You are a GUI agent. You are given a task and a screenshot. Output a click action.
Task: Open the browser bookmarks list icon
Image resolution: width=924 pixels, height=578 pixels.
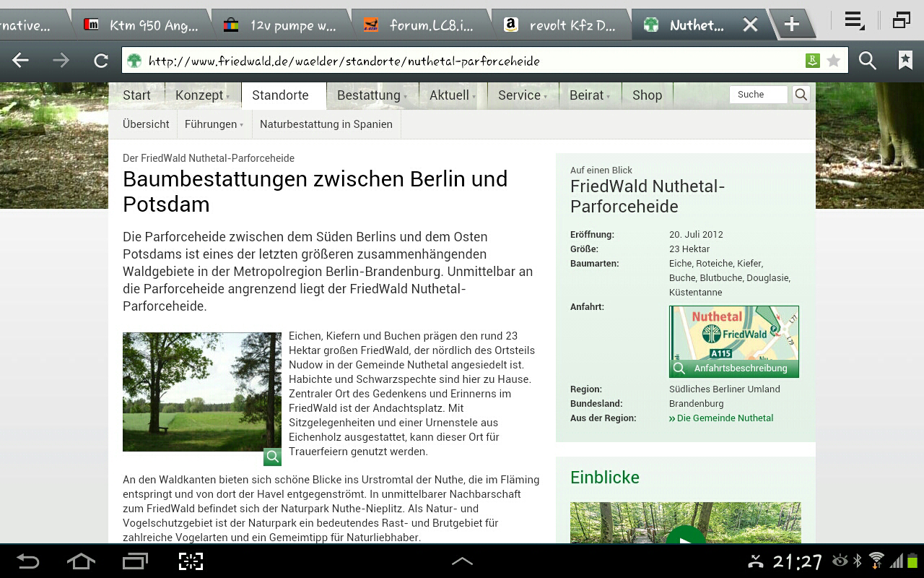coord(905,61)
